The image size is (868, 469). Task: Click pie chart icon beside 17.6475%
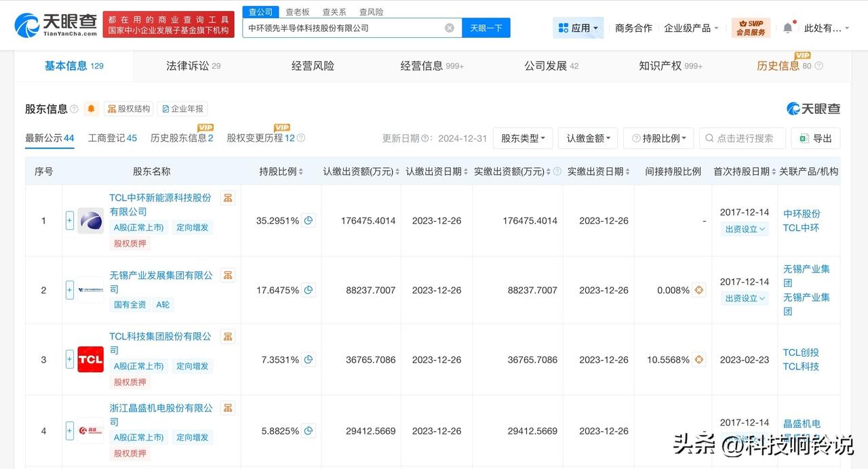click(309, 290)
